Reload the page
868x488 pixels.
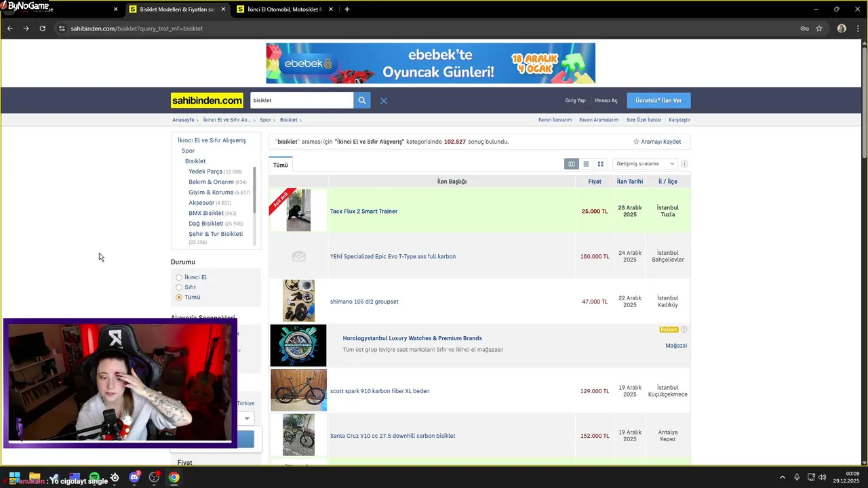click(x=42, y=28)
